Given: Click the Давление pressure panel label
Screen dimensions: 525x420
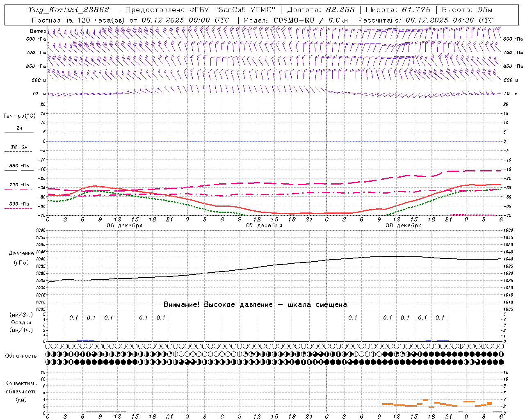Looking at the screenshot, I should (21, 253).
